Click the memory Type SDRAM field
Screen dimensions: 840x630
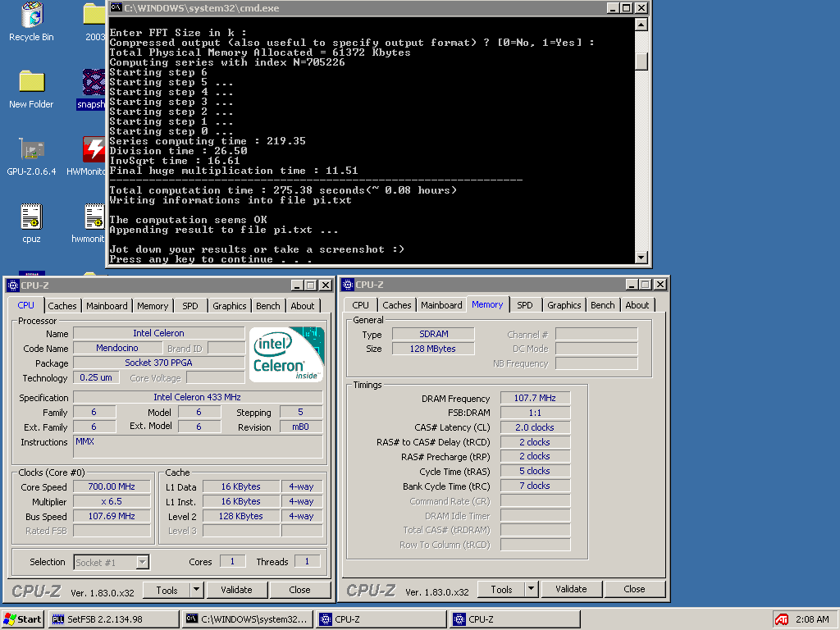coord(433,334)
